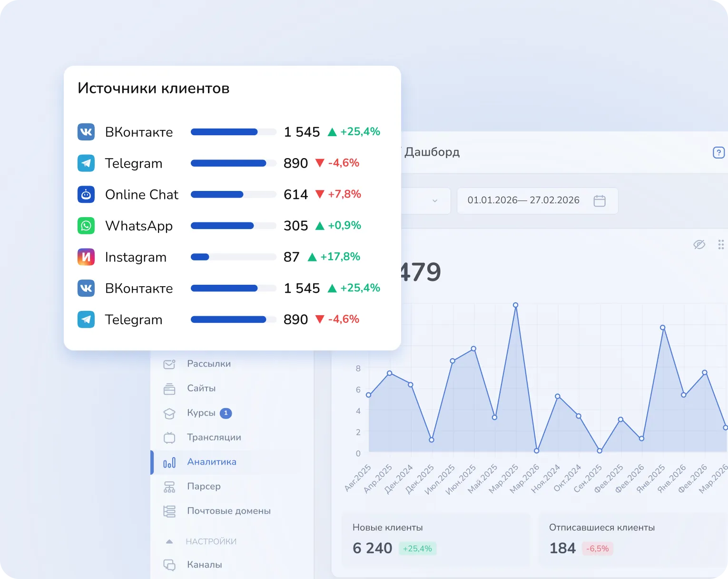Click the WhatsApp source icon
The width and height of the screenshot is (728, 579).
tap(86, 226)
